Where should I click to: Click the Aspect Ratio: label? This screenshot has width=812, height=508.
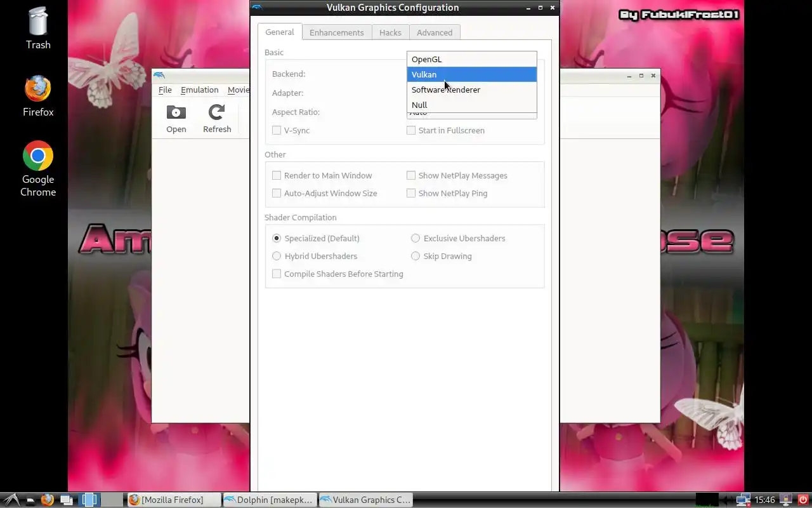click(296, 112)
